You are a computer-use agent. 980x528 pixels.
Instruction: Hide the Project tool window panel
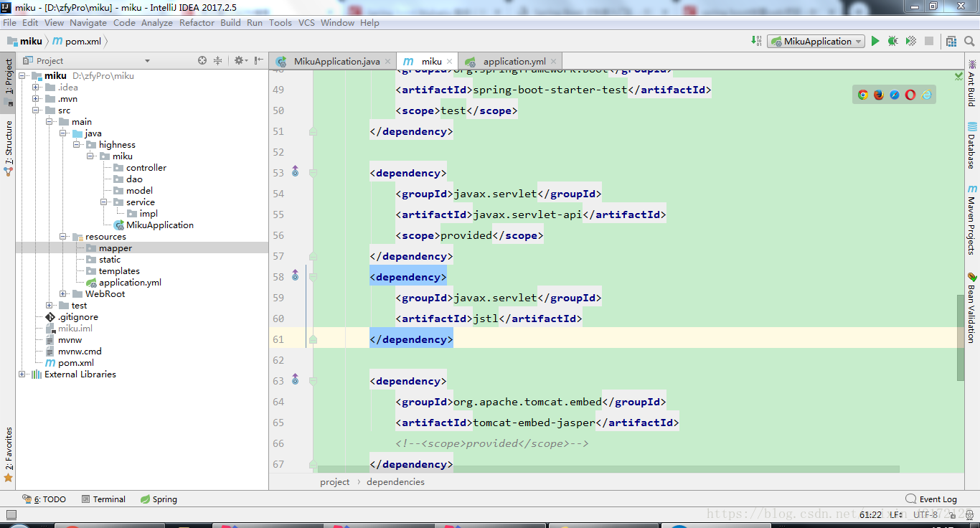click(x=258, y=61)
